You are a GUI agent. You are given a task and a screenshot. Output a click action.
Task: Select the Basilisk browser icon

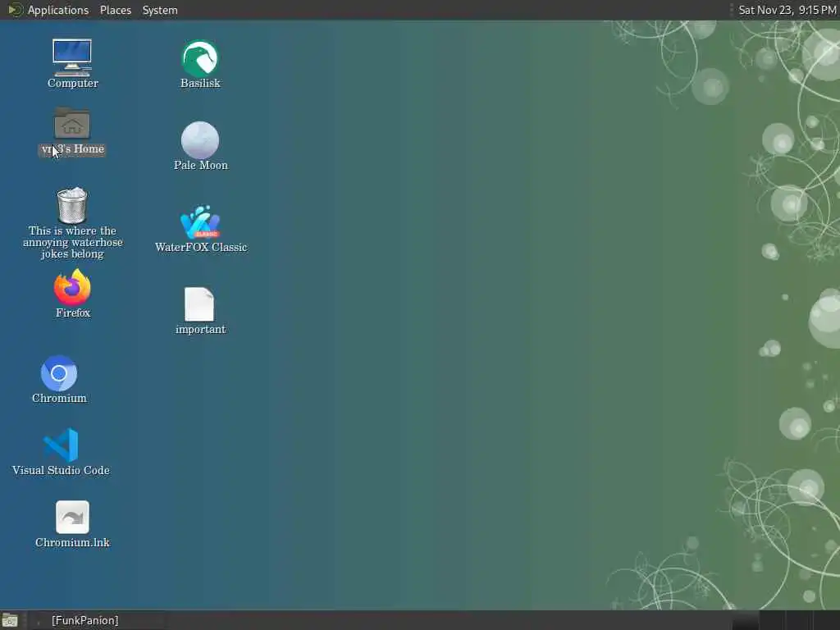(200, 58)
